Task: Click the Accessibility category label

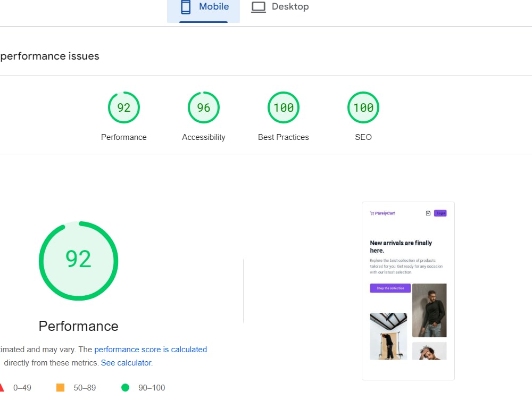Action: point(204,137)
